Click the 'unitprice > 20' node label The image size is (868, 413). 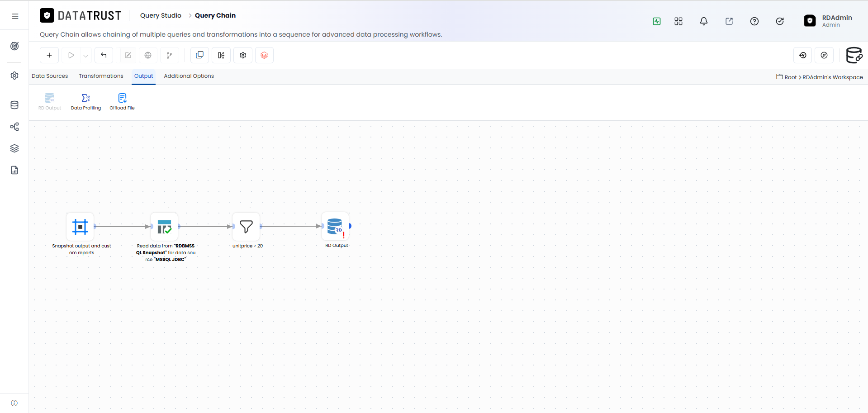(x=247, y=246)
